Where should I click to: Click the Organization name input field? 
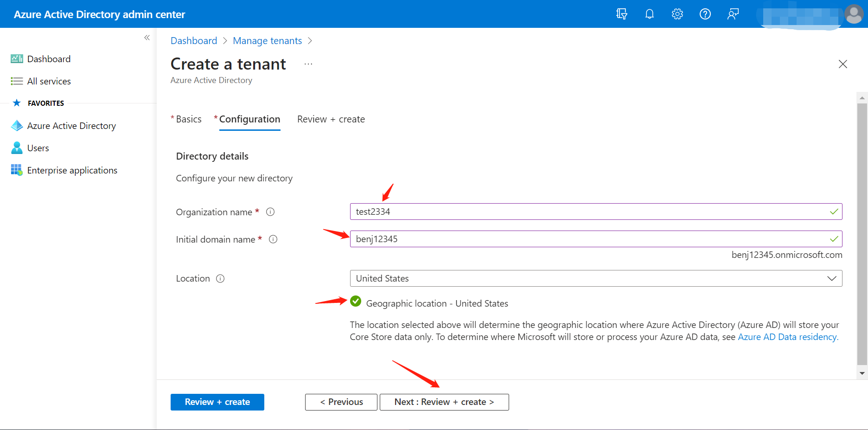click(x=589, y=212)
